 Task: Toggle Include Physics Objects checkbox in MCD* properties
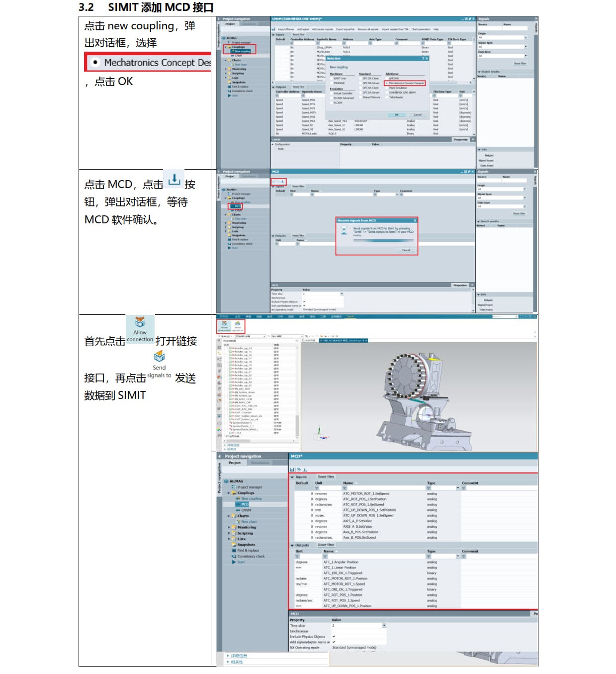(334, 636)
